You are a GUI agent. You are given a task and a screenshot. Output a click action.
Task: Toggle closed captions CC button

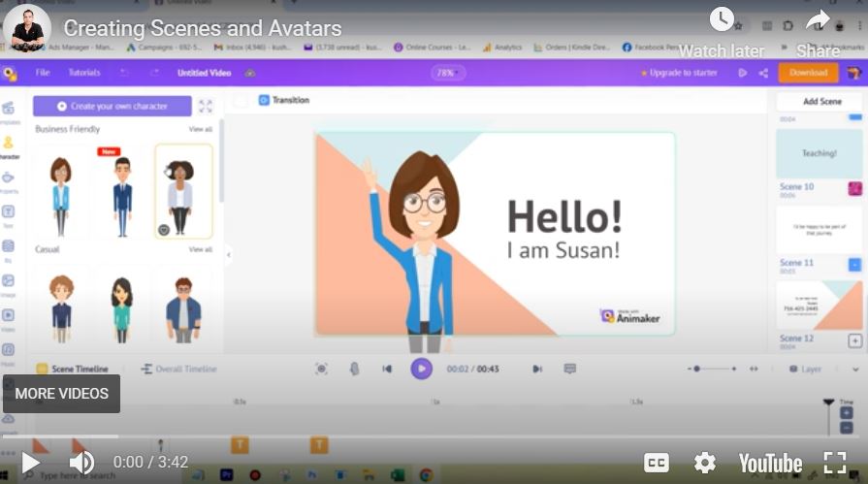click(x=656, y=463)
